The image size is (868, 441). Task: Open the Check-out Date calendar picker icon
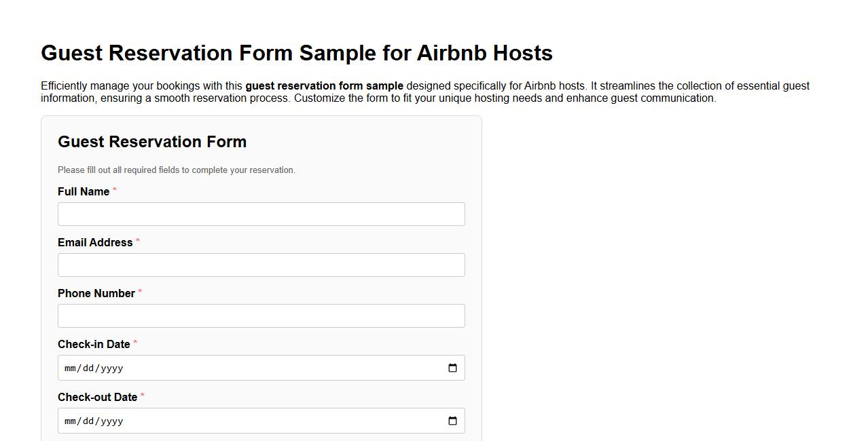(x=452, y=420)
